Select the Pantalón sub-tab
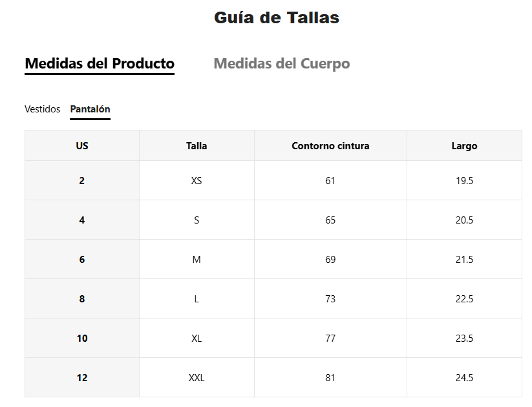The width and height of the screenshot is (532, 407). (90, 109)
